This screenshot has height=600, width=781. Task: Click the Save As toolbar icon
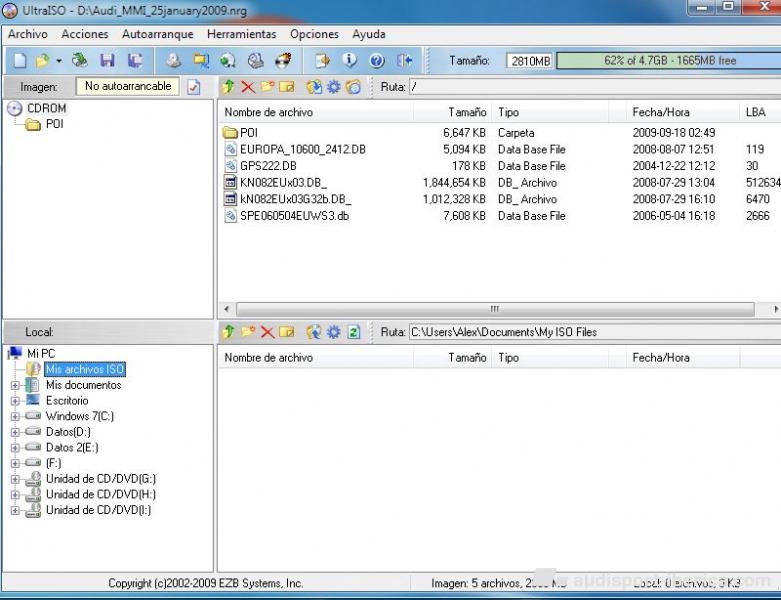coord(134,61)
